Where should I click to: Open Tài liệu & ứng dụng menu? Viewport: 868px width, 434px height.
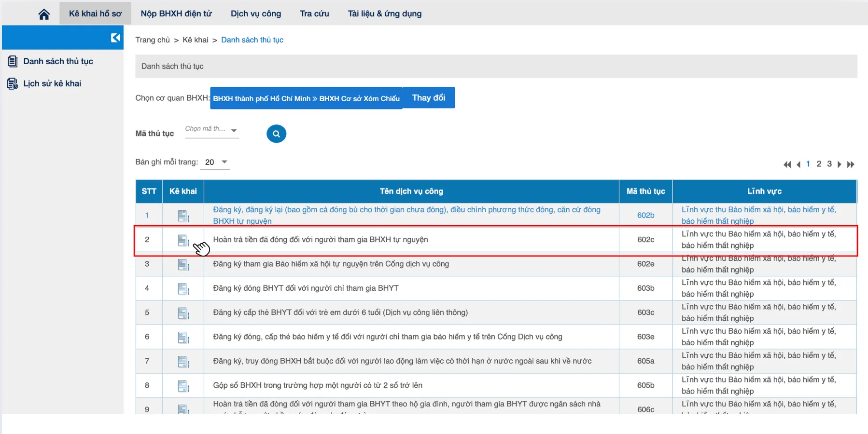point(384,14)
